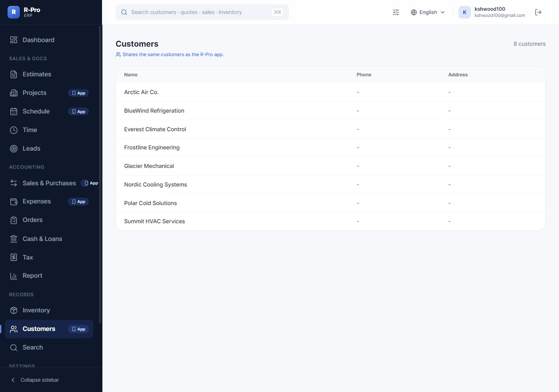Select Polar Cold Solutions customer
Viewport: 559px width, 392px height.
331,203
